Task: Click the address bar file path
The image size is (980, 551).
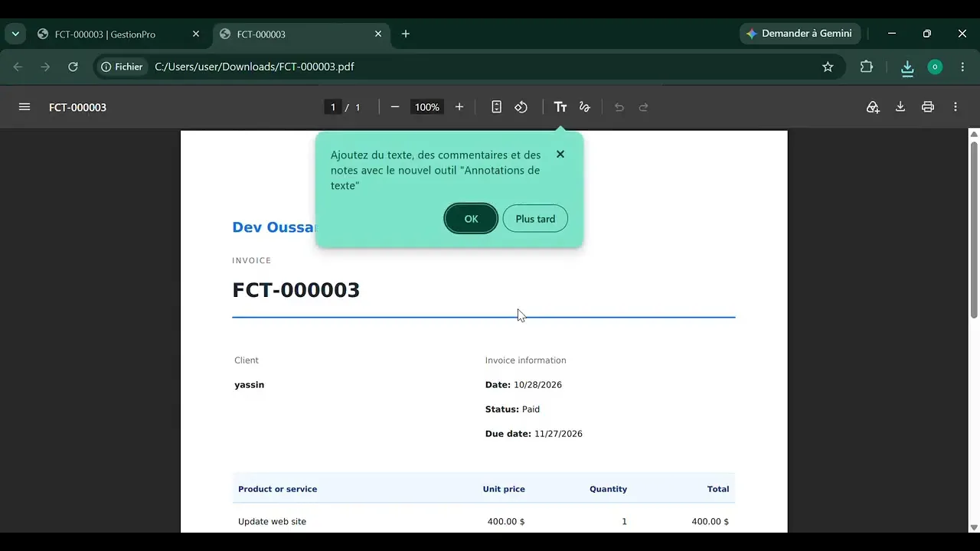Action: tap(254, 67)
